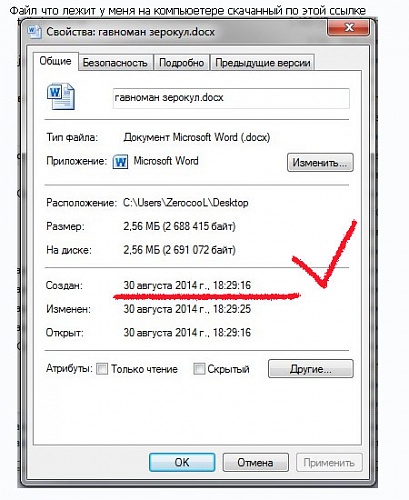Click the large Word document file icon
409x500 pixels.
pos(61,96)
